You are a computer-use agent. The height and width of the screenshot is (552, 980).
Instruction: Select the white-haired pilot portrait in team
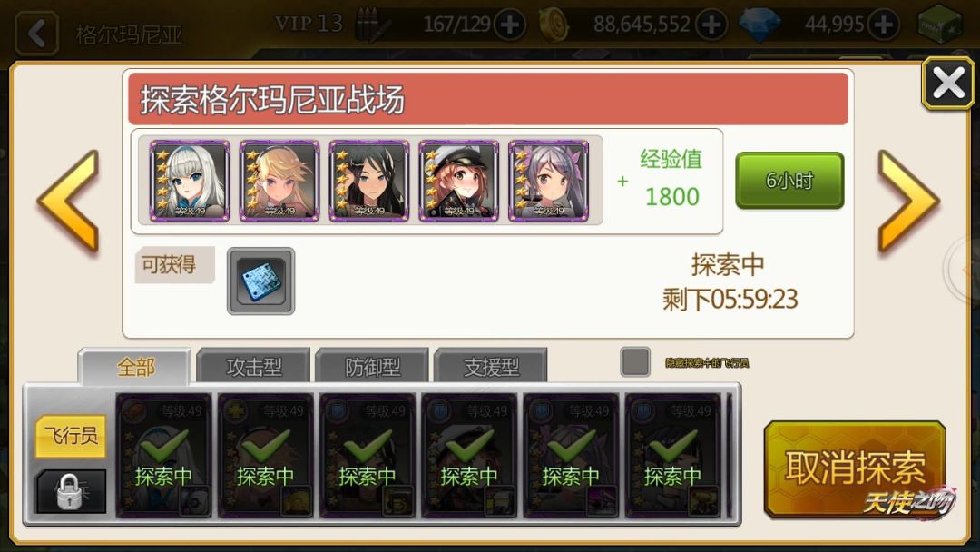point(190,181)
